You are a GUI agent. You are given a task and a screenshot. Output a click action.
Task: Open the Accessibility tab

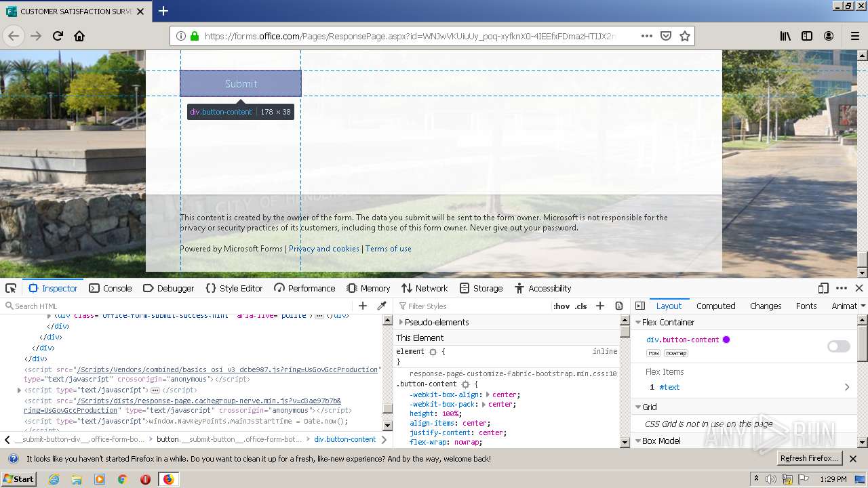click(x=543, y=288)
